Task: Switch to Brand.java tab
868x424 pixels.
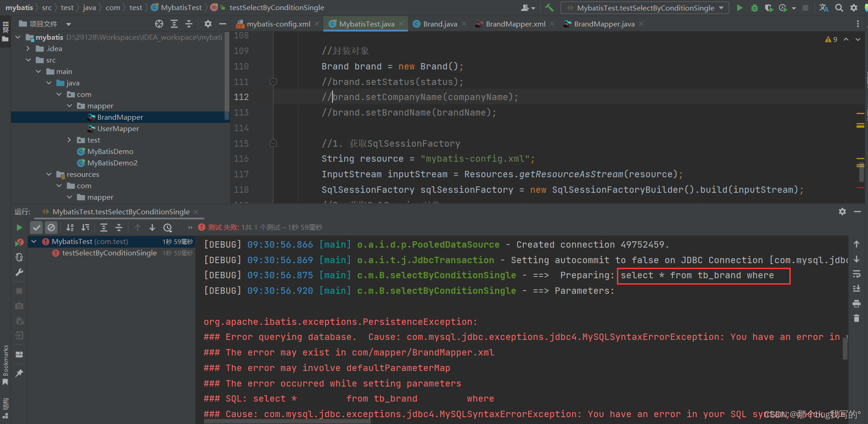Action: point(439,24)
